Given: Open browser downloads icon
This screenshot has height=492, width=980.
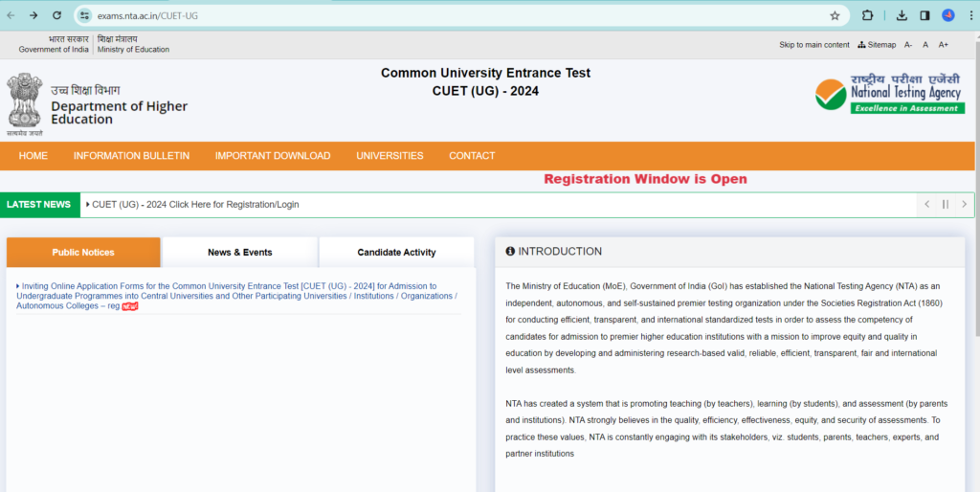Looking at the screenshot, I should (902, 15).
